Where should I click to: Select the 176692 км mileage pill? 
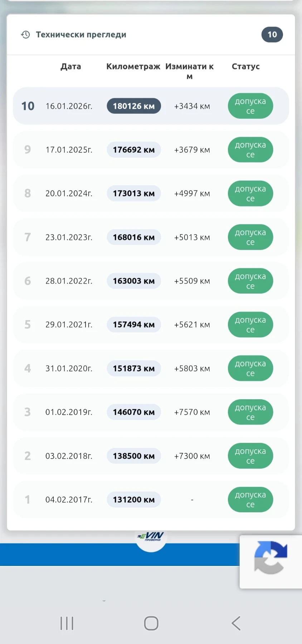click(134, 150)
